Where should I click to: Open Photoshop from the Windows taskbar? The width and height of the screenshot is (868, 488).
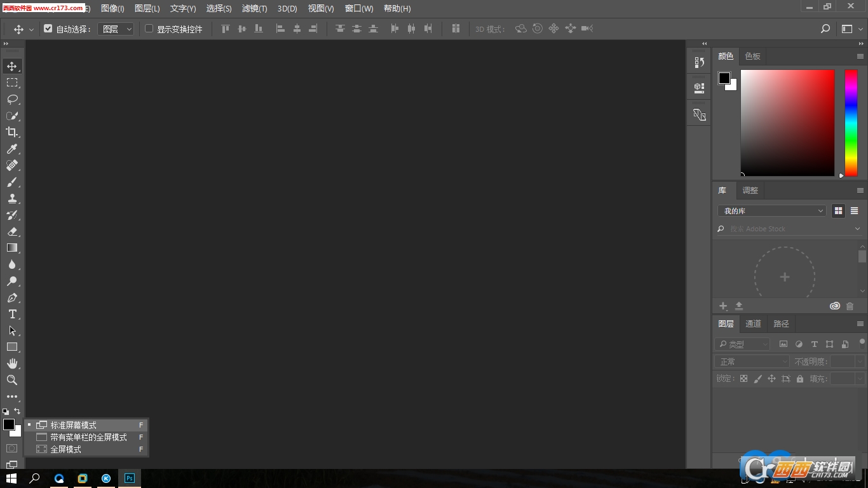[x=130, y=478]
